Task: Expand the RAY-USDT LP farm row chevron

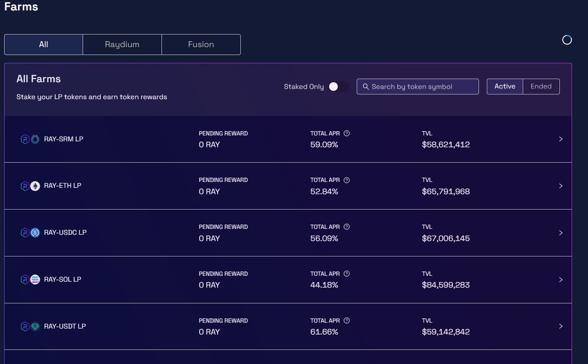Action: point(561,326)
